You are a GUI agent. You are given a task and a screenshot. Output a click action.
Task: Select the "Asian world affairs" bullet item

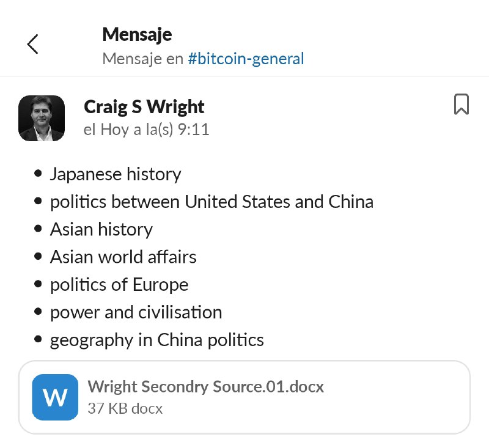(123, 257)
